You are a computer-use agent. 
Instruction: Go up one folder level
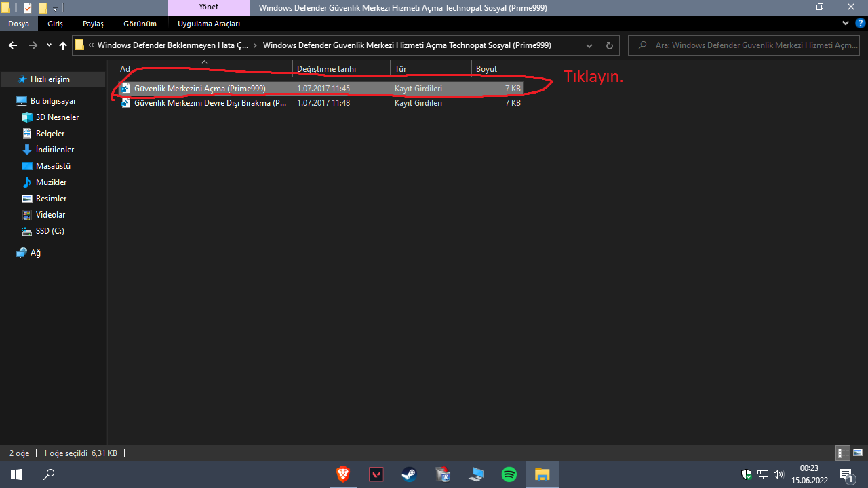click(x=63, y=45)
